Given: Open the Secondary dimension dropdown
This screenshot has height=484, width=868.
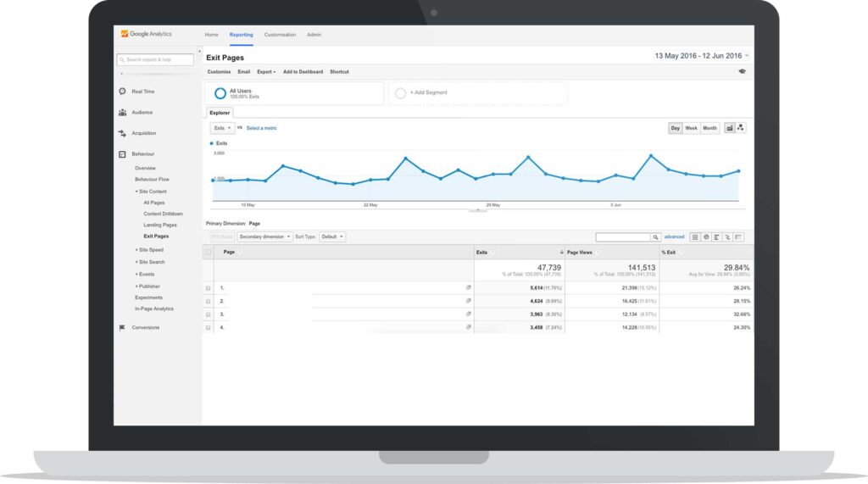Looking at the screenshot, I should pos(264,236).
